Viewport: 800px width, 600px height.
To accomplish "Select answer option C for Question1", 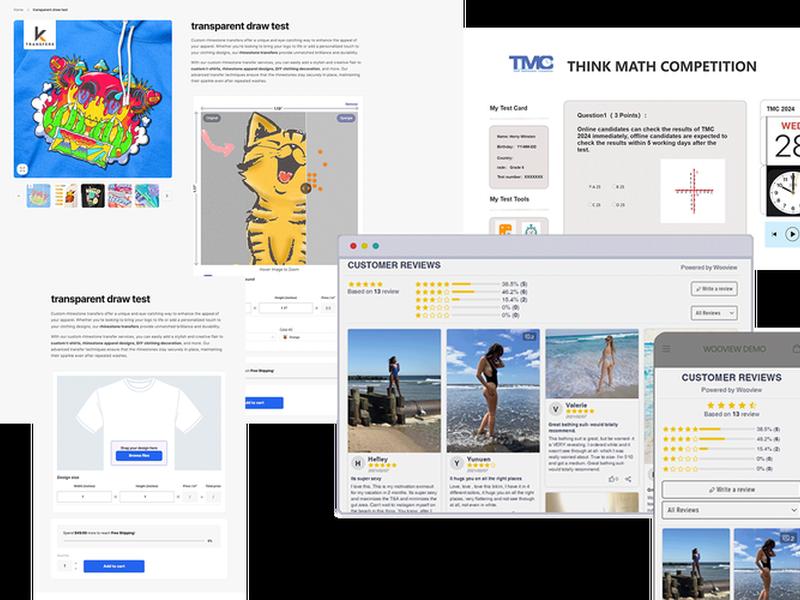I will tap(594, 205).
